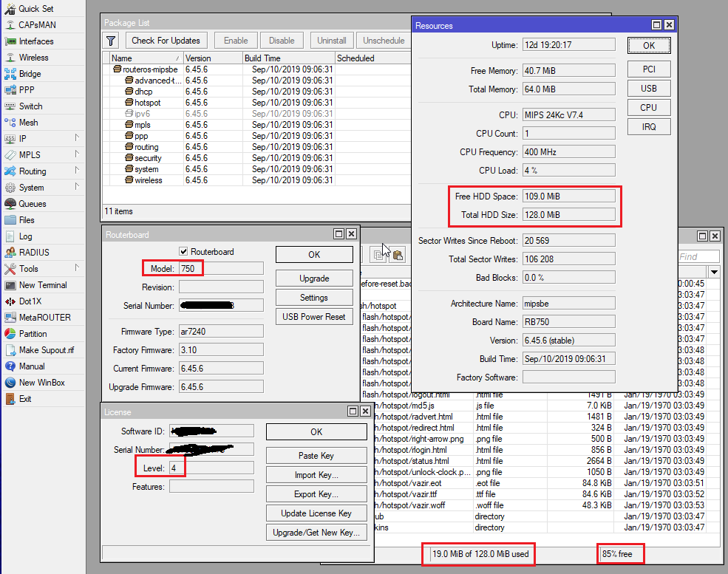Click Check For Updates button

(x=166, y=41)
